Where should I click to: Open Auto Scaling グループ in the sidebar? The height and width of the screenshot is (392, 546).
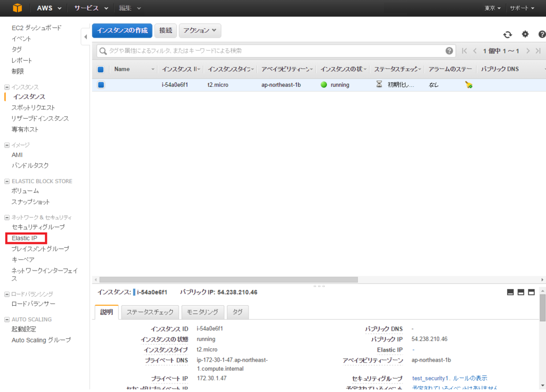click(x=41, y=340)
